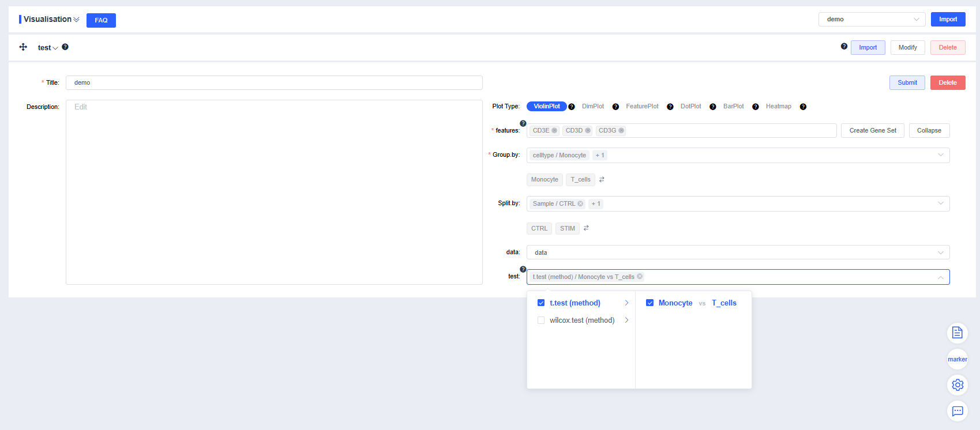The height and width of the screenshot is (430, 980).
Task: Check the wilcox.test (method) checkbox
Action: tap(541, 320)
